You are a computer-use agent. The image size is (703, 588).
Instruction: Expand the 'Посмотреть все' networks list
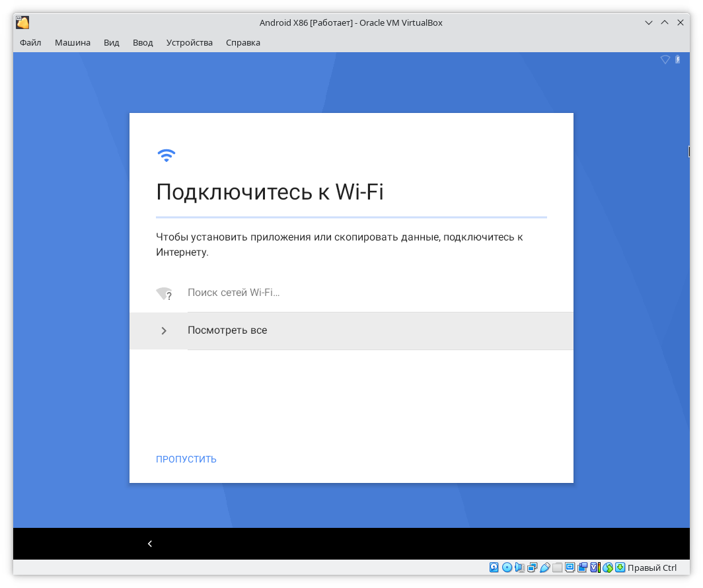pyautogui.click(x=227, y=330)
